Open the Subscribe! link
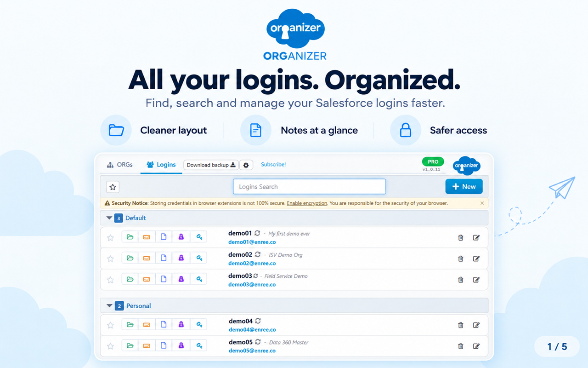588x368 pixels. click(x=273, y=164)
